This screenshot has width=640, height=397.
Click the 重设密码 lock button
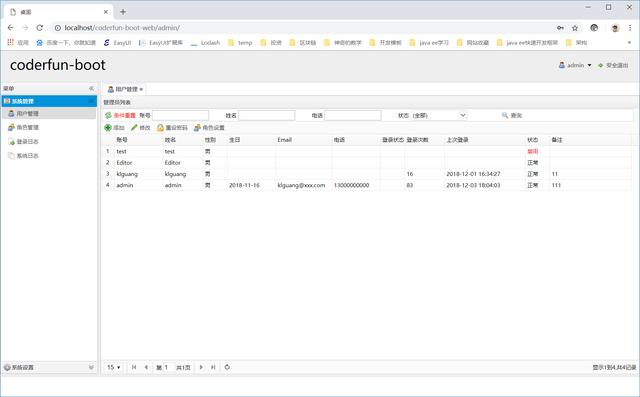[x=172, y=128]
